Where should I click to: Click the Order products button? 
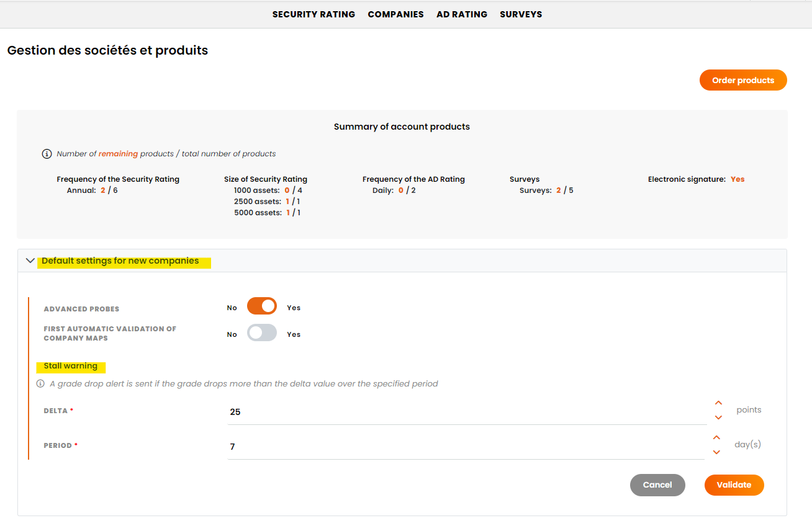(x=742, y=80)
